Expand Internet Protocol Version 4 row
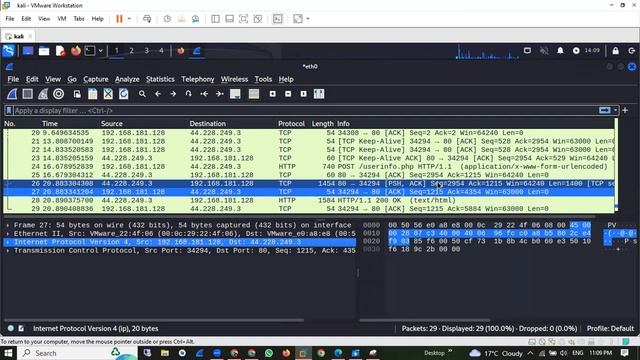640x360 pixels. (x=8, y=242)
